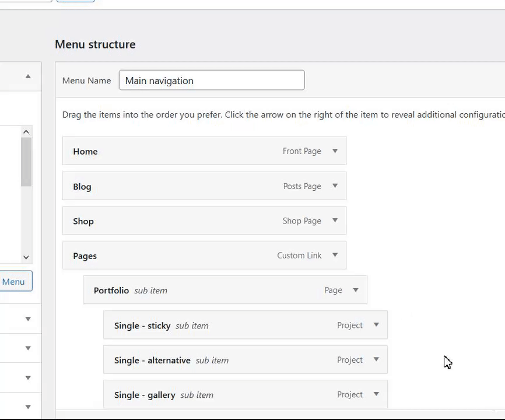Click the Menu Name text field
Image resolution: width=505 pixels, height=420 pixels.
click(x=211, y=80)
